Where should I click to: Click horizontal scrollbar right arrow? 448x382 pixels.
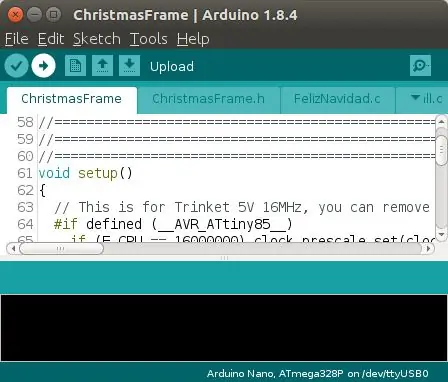pos(428,248)
